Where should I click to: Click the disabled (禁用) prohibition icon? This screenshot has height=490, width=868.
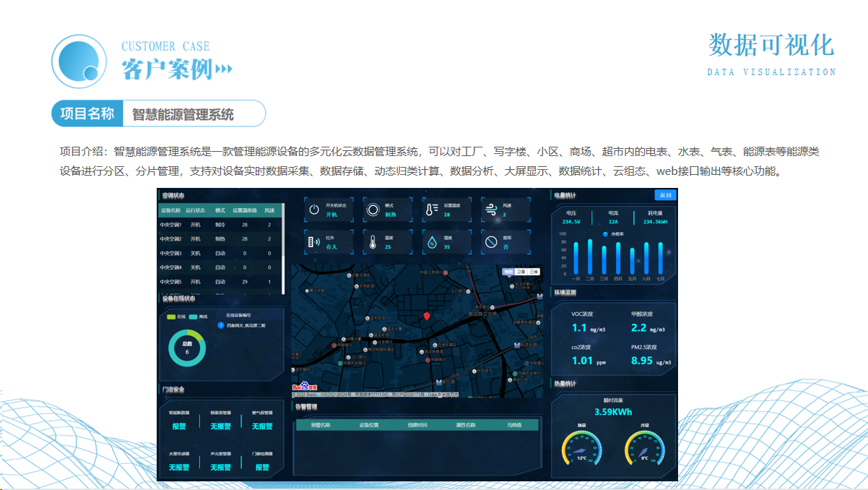491,242
